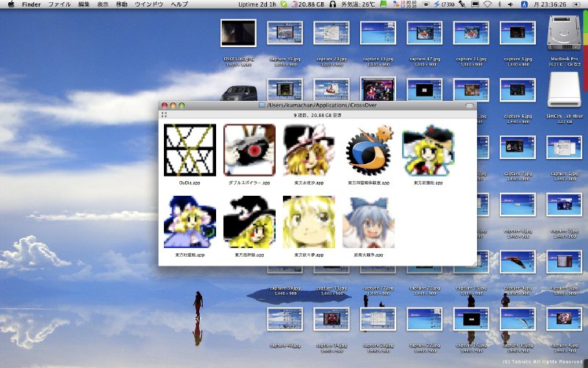Open the input source A menu
The image size is (588, 368).
pyautogui.click(x=524, y=4)
